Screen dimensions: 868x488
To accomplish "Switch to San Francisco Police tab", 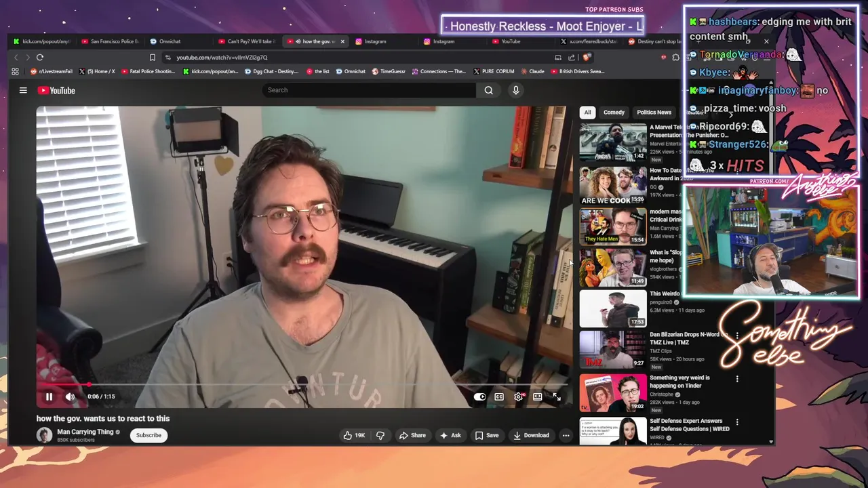I will [110, 41].
